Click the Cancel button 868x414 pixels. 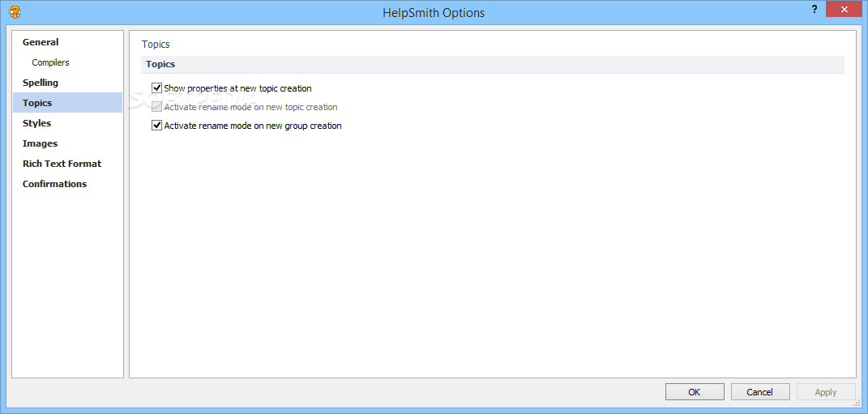[760, 392]
